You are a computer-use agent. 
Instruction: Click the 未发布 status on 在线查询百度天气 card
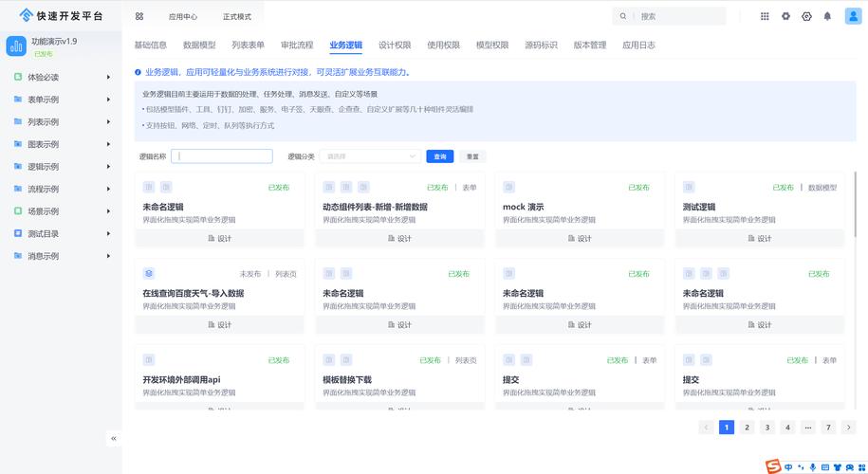pos(250,274)
